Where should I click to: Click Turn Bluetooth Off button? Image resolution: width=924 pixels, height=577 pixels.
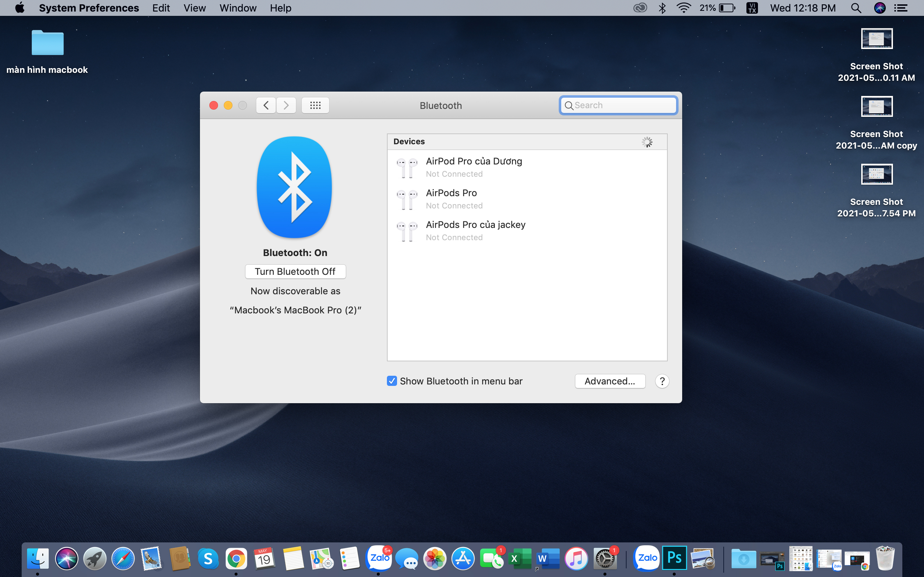[295, 271]
